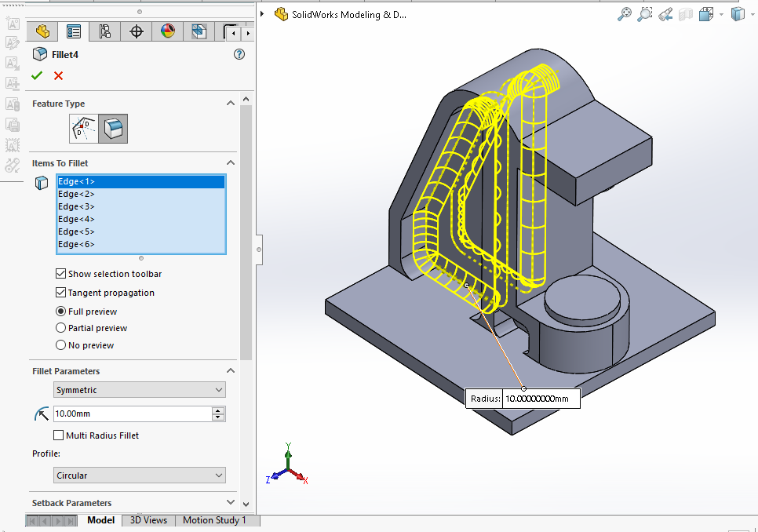758x532 pixels.
Task: Expand the Setback Parameters section
Action: (x=230, y=503)
